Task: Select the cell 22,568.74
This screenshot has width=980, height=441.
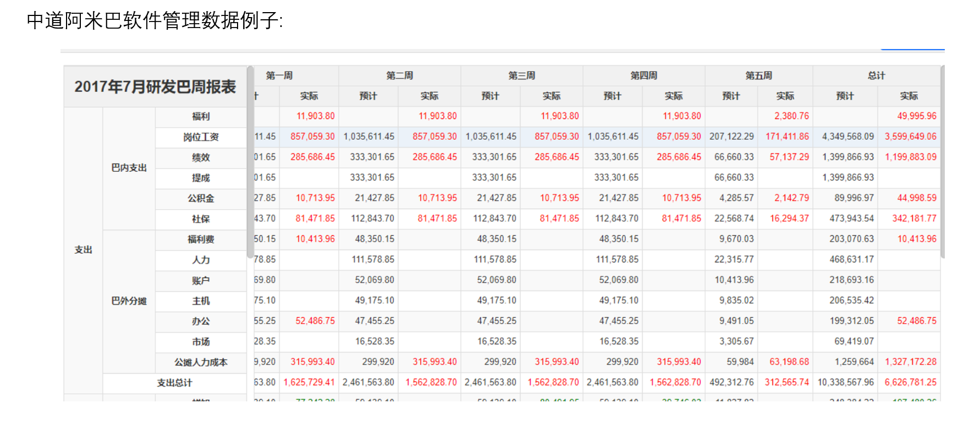Action: click(731, 219)
